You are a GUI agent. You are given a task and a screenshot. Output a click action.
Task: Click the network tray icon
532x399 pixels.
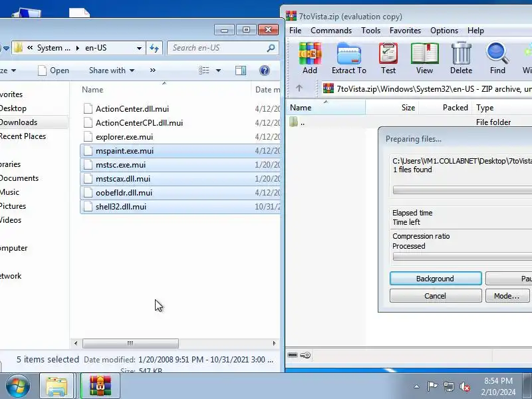click(x=448, y=386)
